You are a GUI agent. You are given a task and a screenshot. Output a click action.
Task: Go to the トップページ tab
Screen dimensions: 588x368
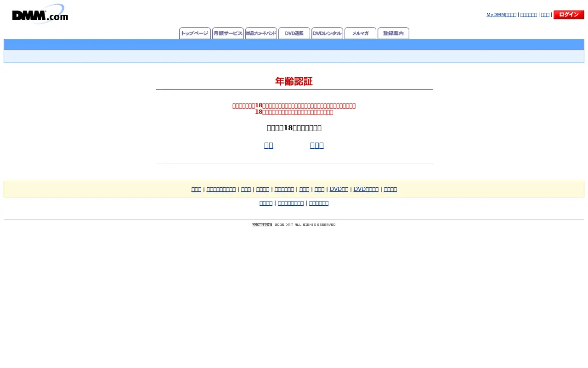pyautogui.click(x=195, y=33)
